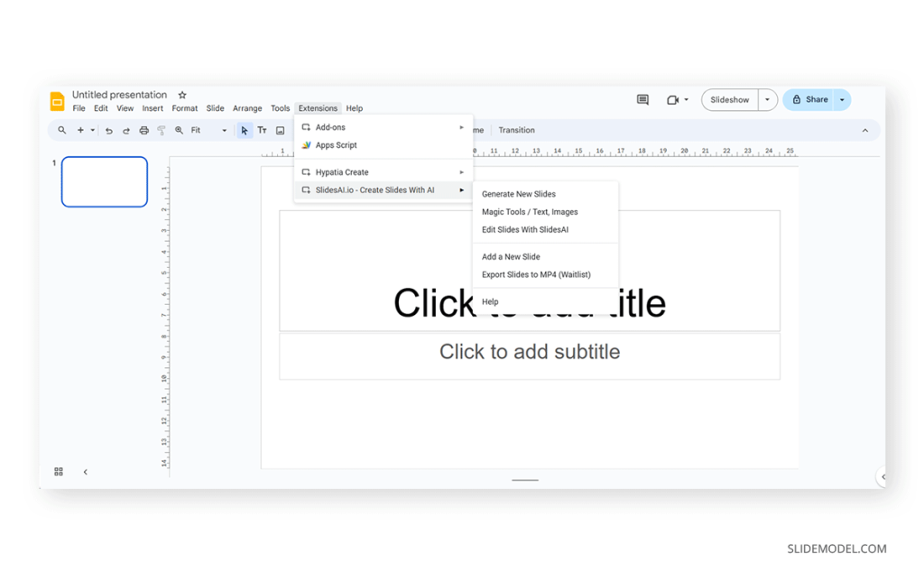Select Generate New Slides from the menu

(519, 193)
